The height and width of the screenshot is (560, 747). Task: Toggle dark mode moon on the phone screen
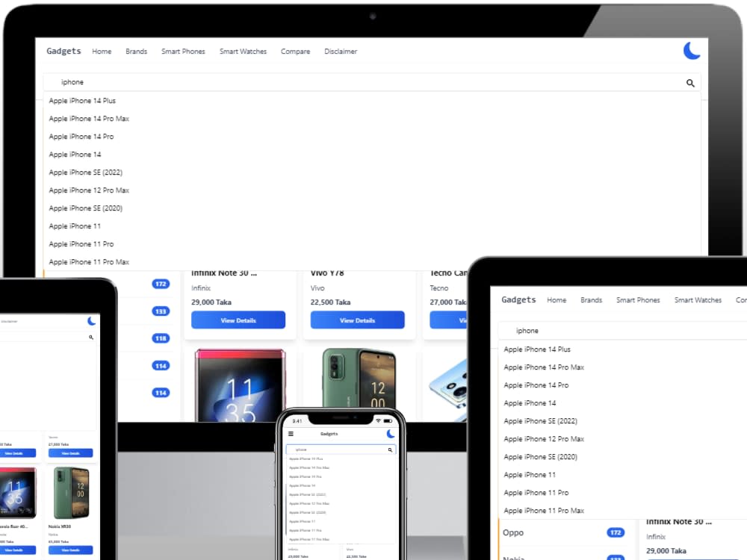click(x=391, y=433)
